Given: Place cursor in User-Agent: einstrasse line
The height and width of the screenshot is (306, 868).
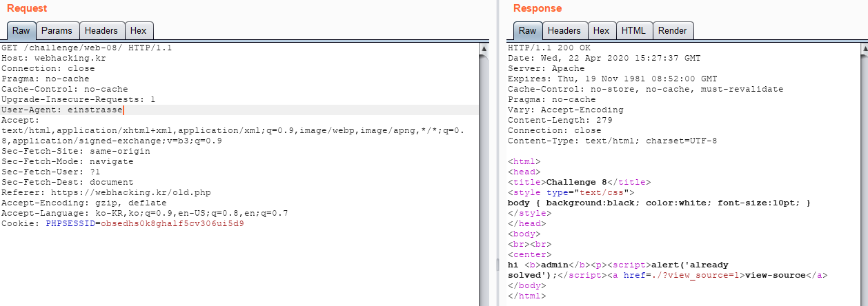Looking at the screenshot, I should pos(62,110).
